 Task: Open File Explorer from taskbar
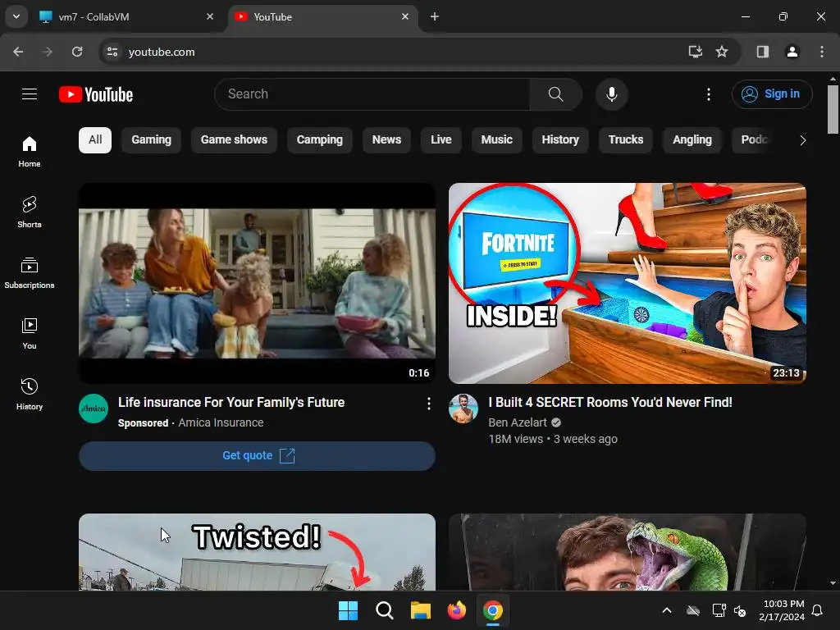pos(421,610)
